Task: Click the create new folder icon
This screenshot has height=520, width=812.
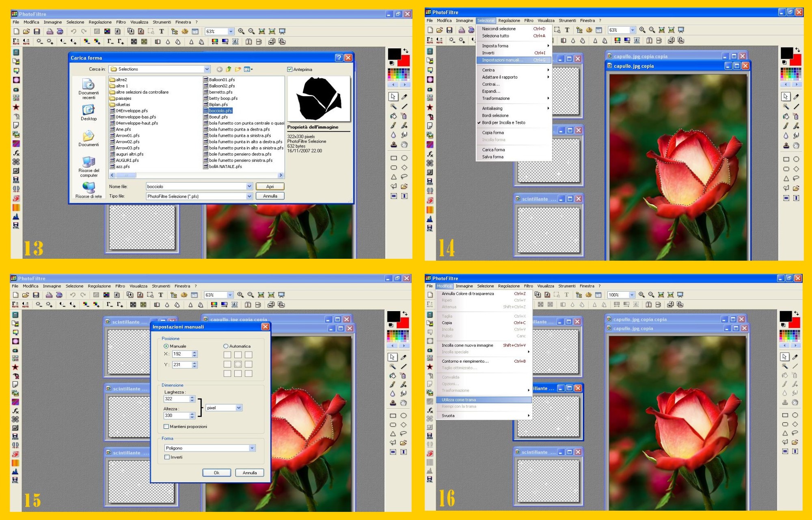Action: click(238, 69)
